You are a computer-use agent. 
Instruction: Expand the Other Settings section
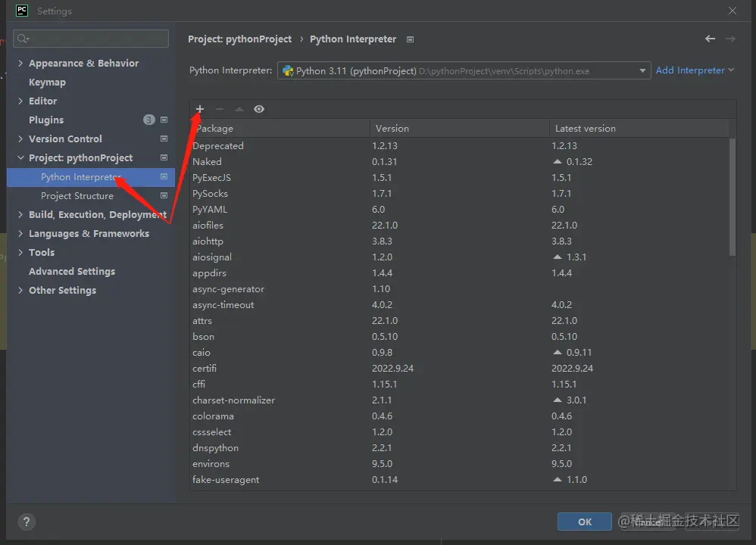point(20,290)
